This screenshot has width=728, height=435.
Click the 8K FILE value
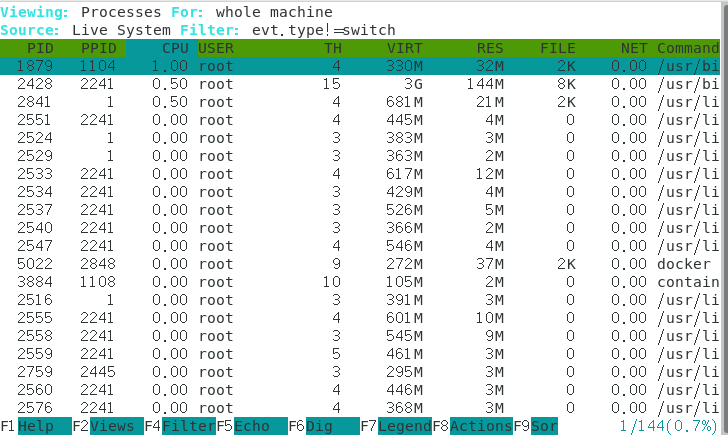[x=566, y=84]
